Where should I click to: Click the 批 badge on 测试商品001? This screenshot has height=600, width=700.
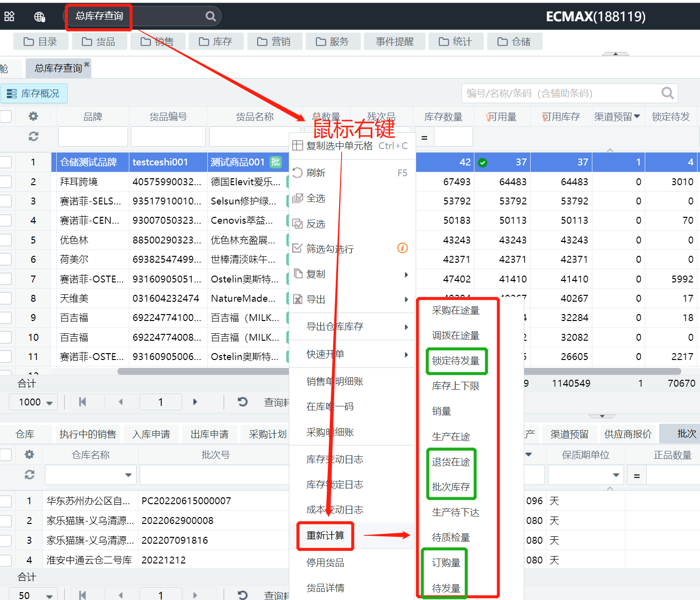click(x=275, y=162)
